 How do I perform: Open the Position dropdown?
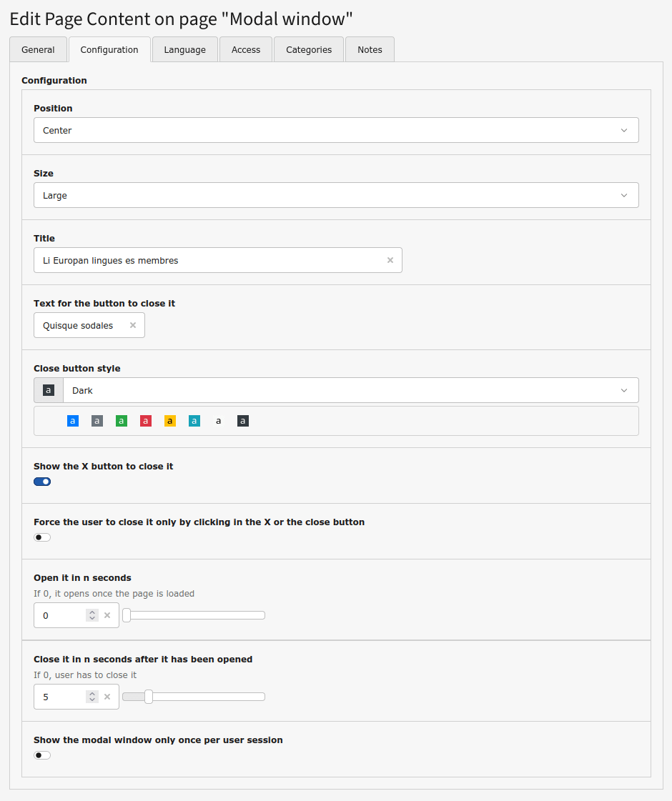(336, 131)
